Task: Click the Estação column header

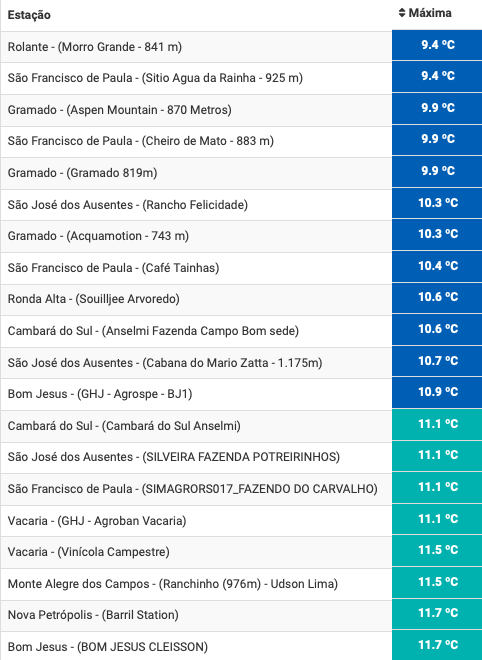Action: click(x=29, y=15)
